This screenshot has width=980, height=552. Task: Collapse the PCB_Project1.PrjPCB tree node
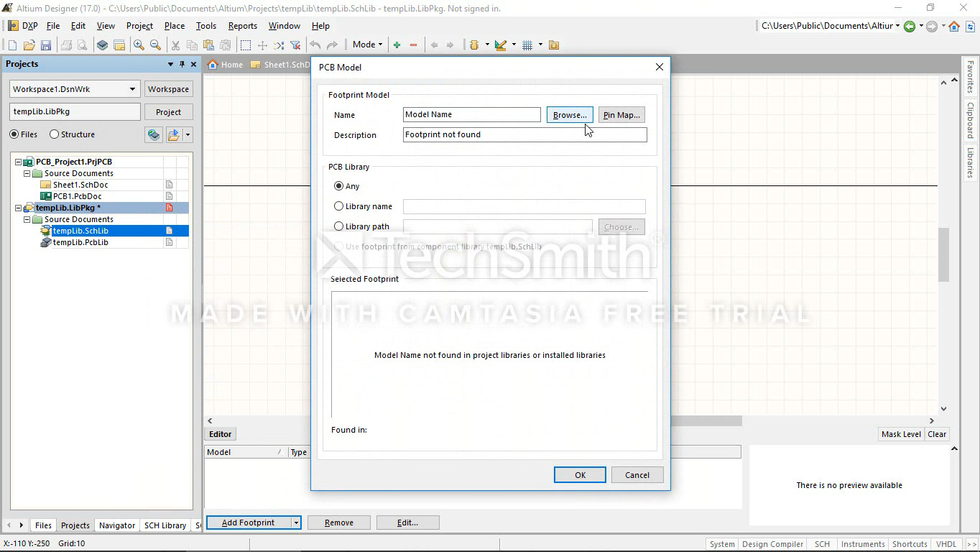click(x=19, y=162)
